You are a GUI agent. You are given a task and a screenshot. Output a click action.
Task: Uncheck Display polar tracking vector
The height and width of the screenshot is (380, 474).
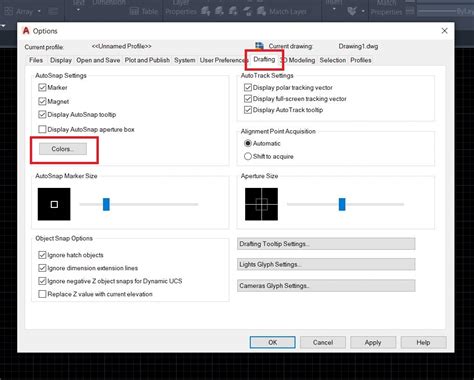[x=248, y=87]
